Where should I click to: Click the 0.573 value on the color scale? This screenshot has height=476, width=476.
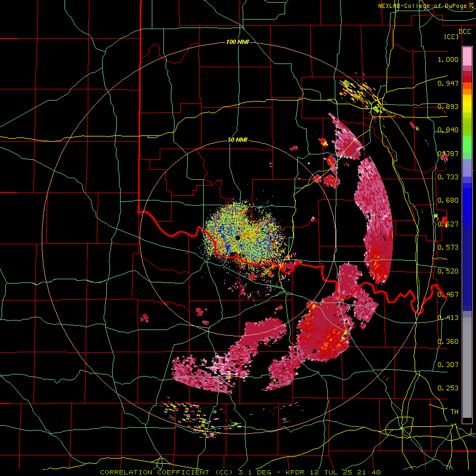[448, 248]
